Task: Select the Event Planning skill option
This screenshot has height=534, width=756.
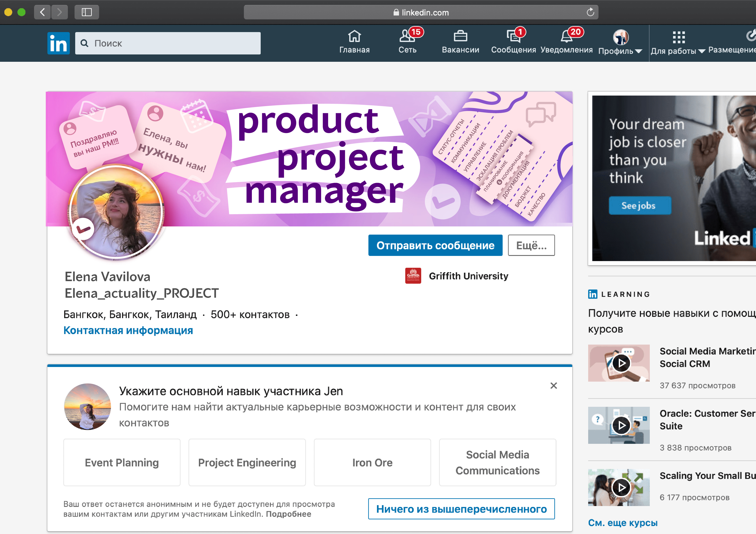Action: click(x=122, y=463)
